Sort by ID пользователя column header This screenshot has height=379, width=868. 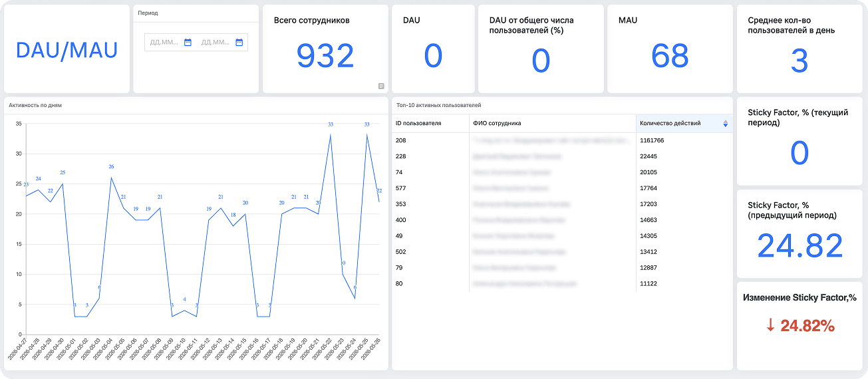point(418,123)
